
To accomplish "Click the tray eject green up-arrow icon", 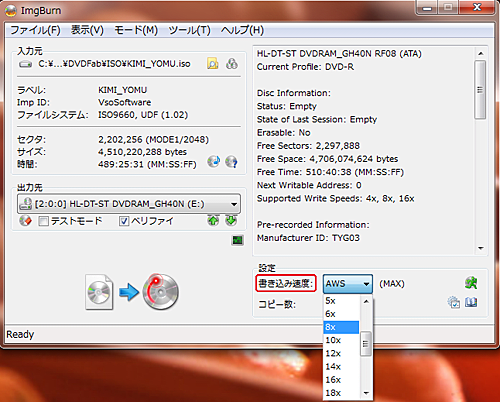I will (213, 220).
